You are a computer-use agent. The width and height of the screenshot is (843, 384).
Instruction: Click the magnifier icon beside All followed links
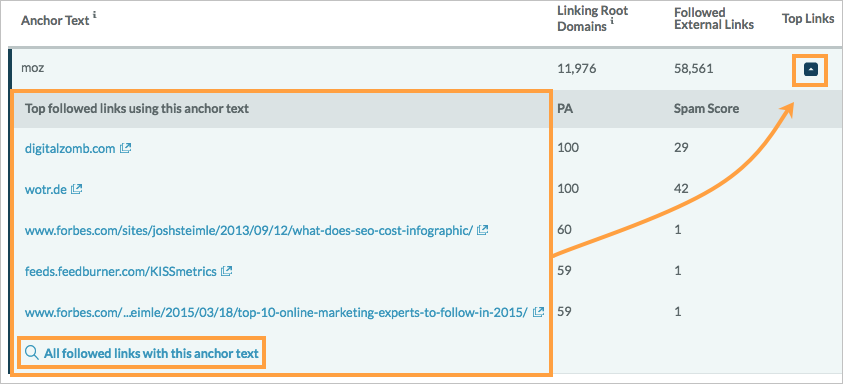[x=32, y=353]
